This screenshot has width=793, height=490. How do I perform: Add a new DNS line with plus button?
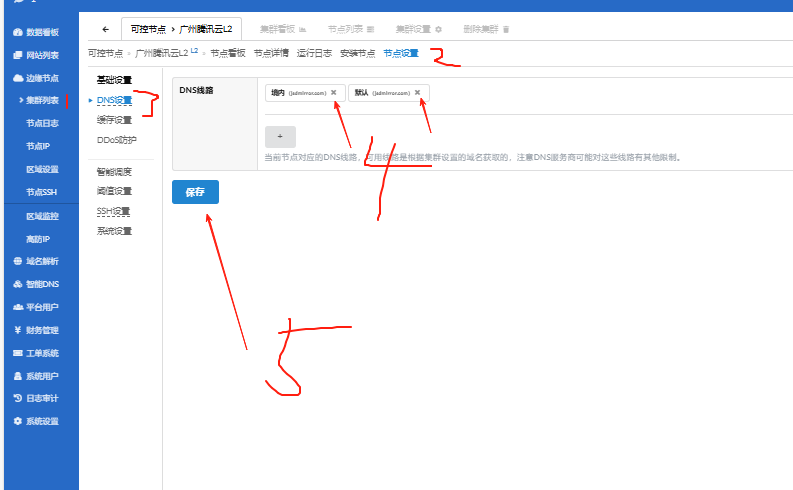pyautogui.click(x=280, y=137)
